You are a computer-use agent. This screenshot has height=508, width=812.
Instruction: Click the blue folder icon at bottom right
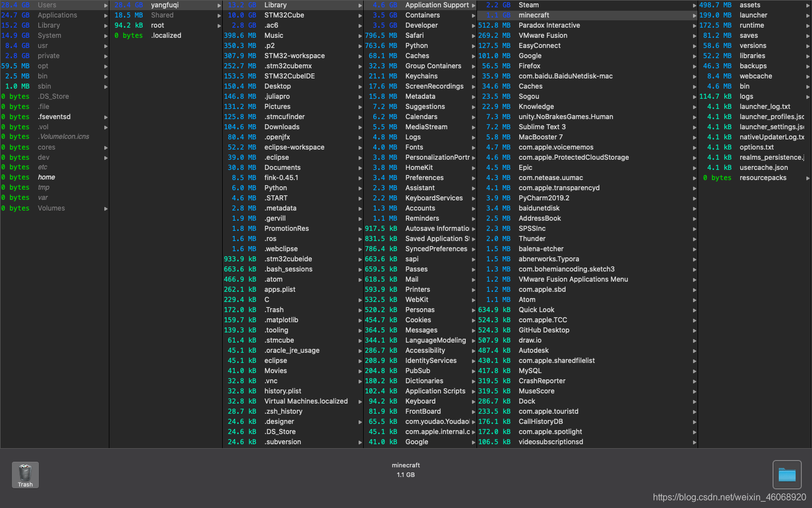[x=787, y=475]
